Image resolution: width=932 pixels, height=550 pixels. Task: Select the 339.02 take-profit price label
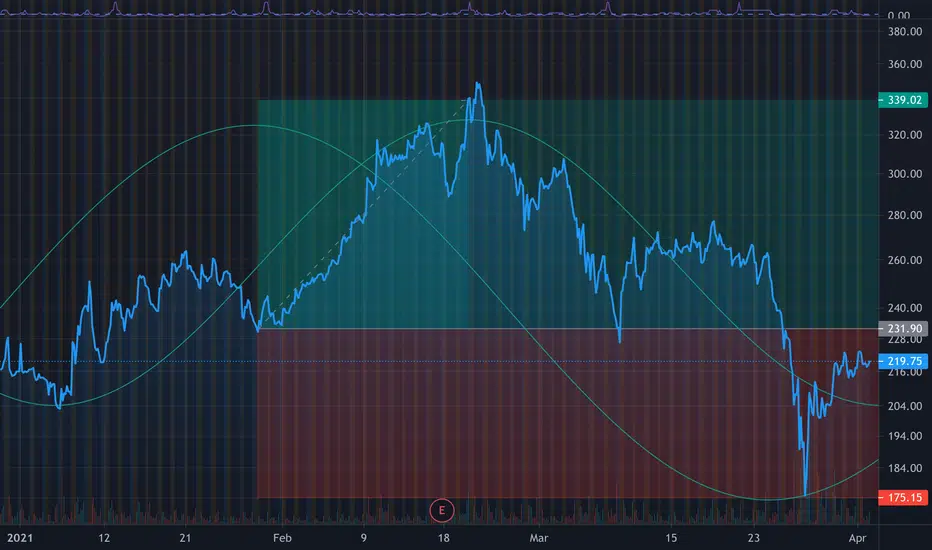point(903,100)
